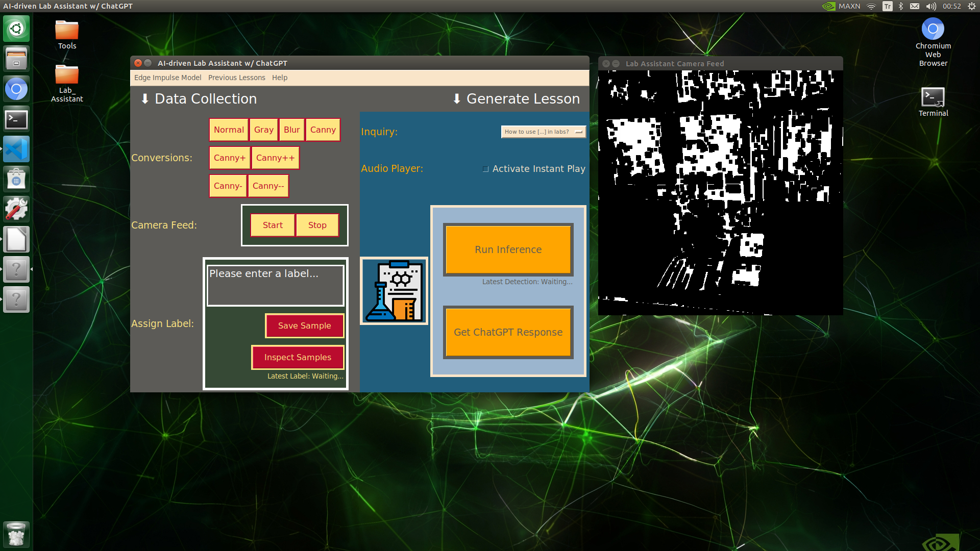Open the Tools folder on desktop
This screenshot has height=551, width=980.
[67, 35]
